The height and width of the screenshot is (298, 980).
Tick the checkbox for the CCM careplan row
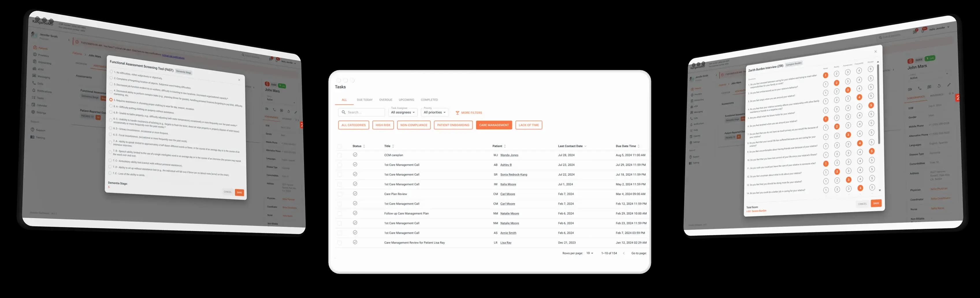340,155
